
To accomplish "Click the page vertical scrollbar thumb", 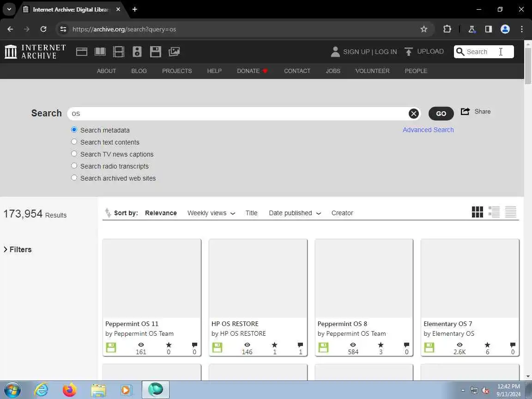I will coord(528,66).
